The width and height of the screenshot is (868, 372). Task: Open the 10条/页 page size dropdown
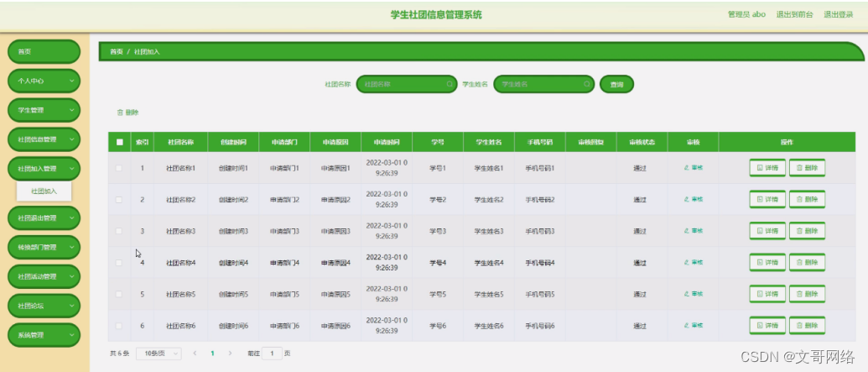[159, 354]
